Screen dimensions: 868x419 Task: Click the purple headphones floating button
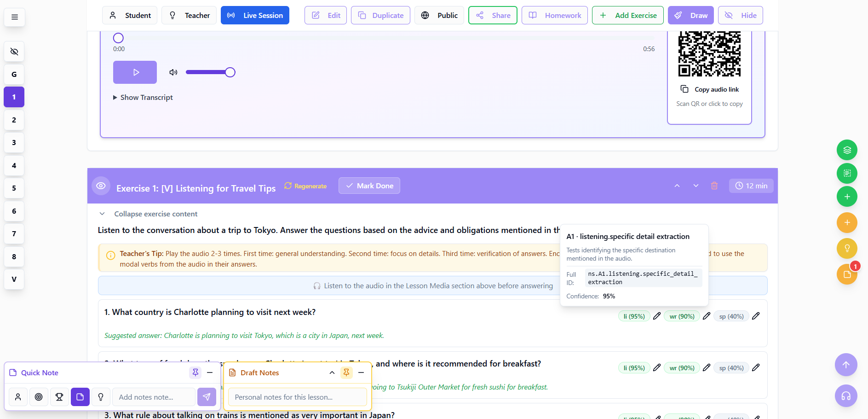pos(846,396)
